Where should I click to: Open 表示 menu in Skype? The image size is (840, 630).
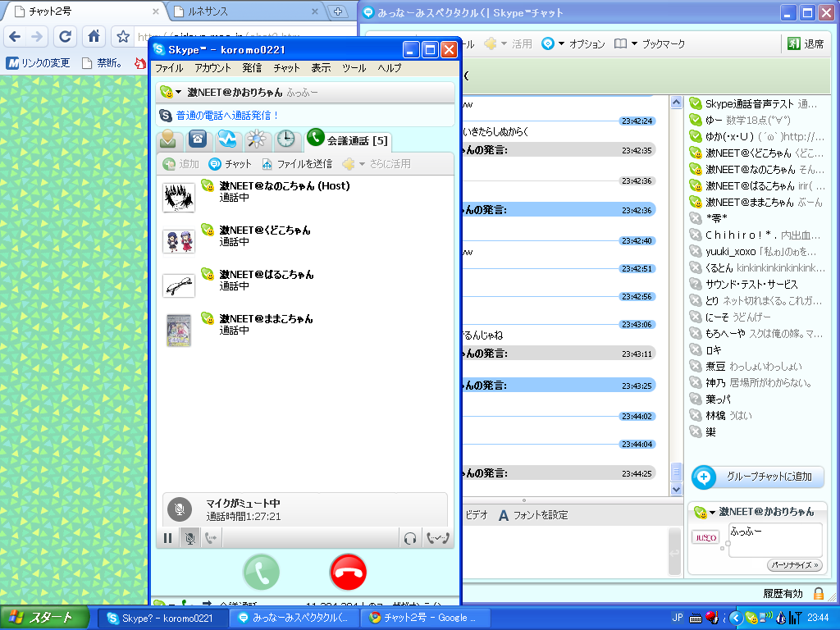tap(321, 68)
